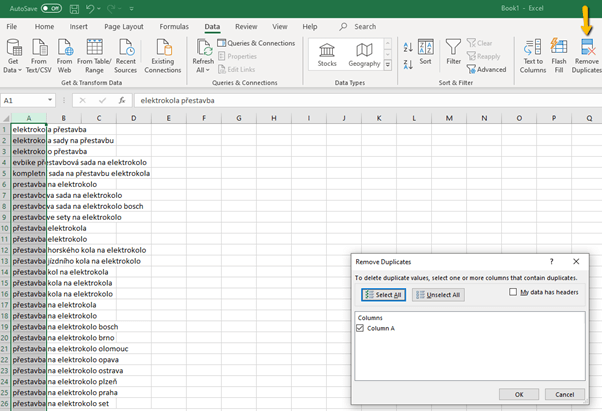Click cell 'přestavba na elektrokolo olomouc'

29,349
